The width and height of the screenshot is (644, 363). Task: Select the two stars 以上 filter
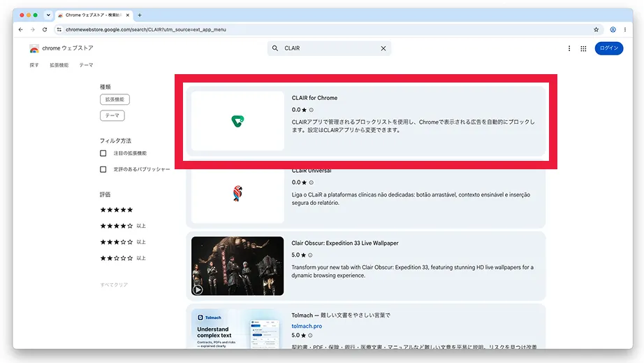pyautogui.click(x=123, y=258)
